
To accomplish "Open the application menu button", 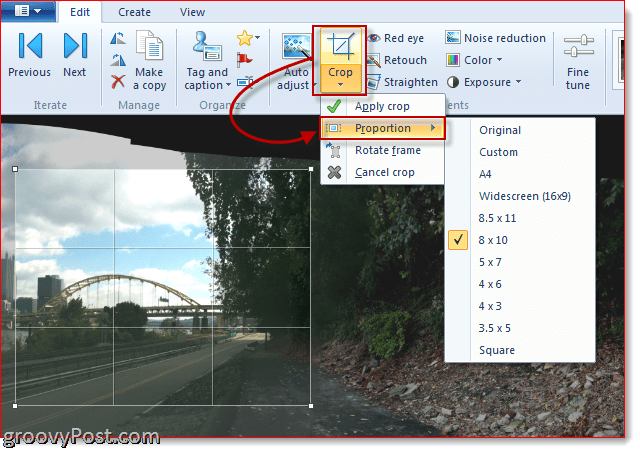I will tap(28, 11).
